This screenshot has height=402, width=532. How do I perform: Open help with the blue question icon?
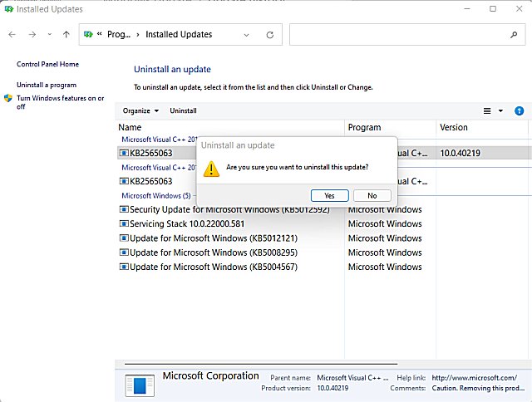519,110
